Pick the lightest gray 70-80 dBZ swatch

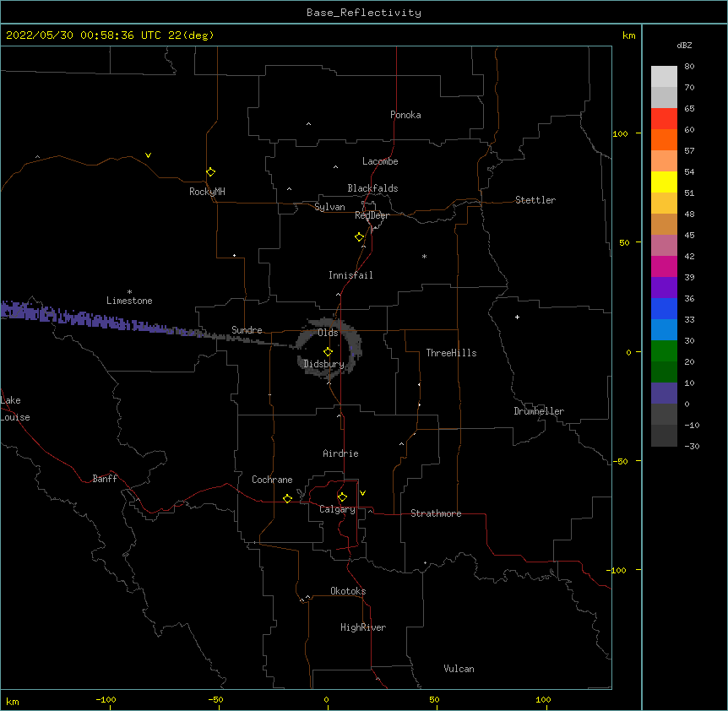click(x=664, y=77)
